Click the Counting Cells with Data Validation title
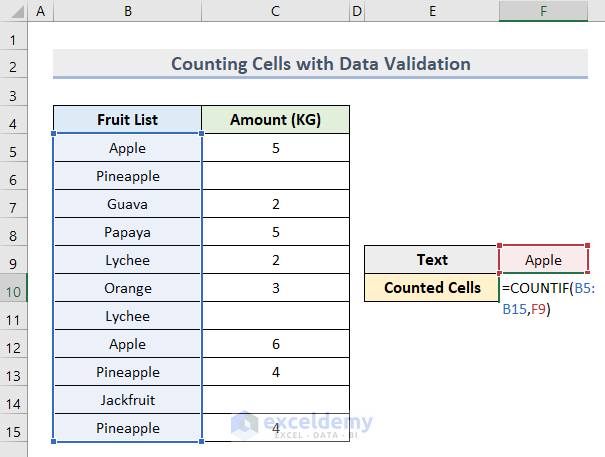This screenshot has width=605, height=457. (x=320, y=64)
